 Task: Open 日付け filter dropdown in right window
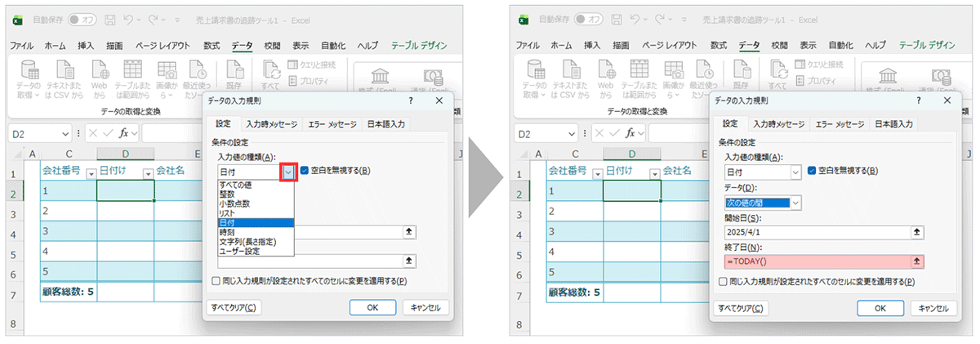pyautogui.click(x=654, y=172)
